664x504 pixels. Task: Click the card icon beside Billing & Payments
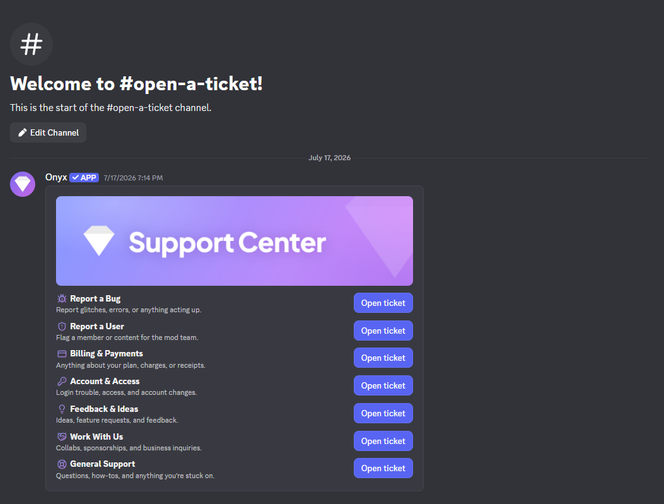62,354
